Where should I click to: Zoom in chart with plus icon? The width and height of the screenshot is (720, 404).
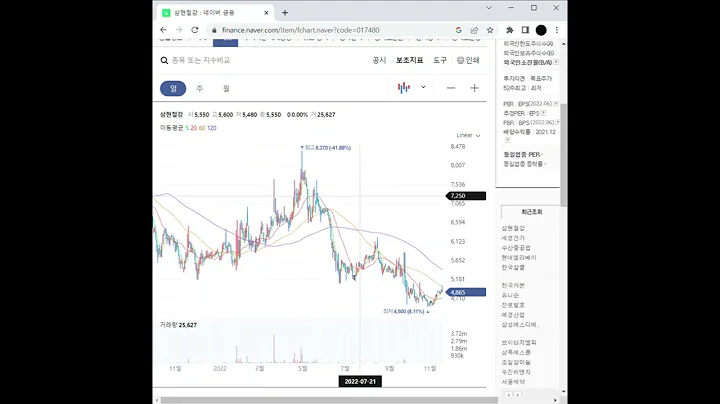pos(474,88)
